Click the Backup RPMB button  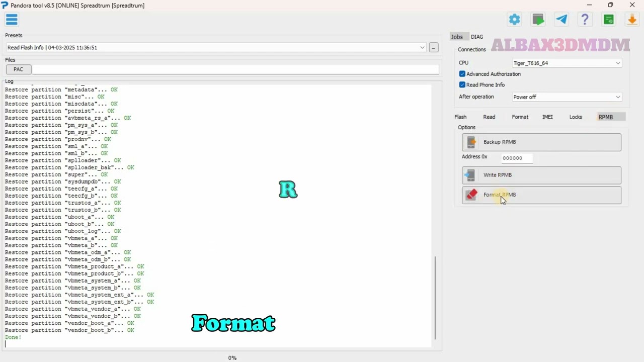541,142
